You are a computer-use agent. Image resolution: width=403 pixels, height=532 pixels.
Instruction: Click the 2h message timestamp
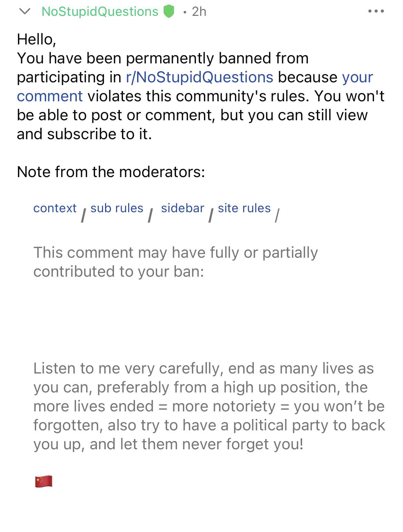pyautogui.click(x=199, y=11)
